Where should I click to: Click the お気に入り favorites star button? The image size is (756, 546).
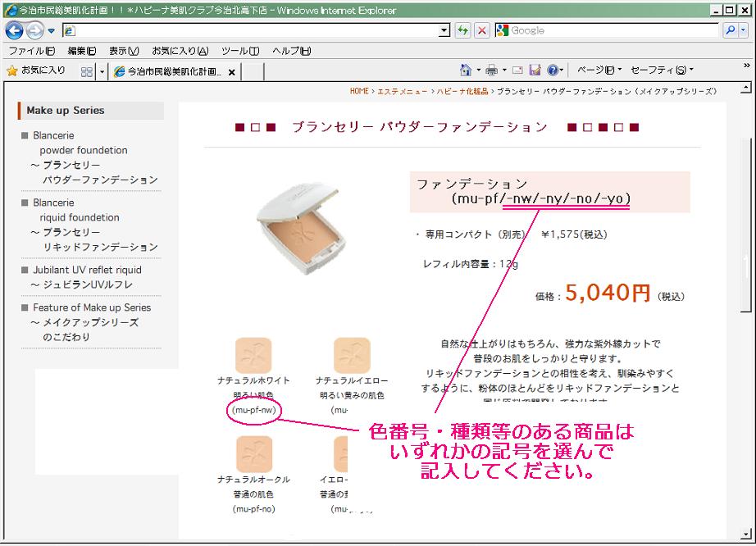pos(36,71)
